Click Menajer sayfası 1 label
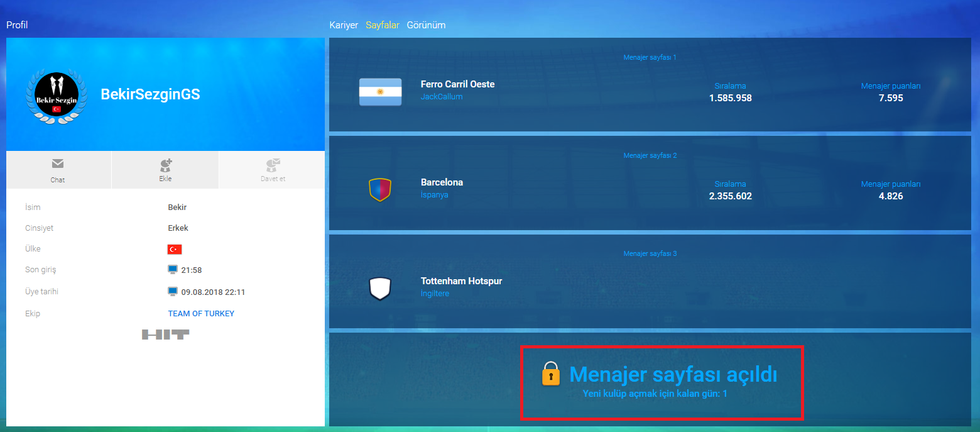Screen dimensions: 980x432 (x=650, y=57)
